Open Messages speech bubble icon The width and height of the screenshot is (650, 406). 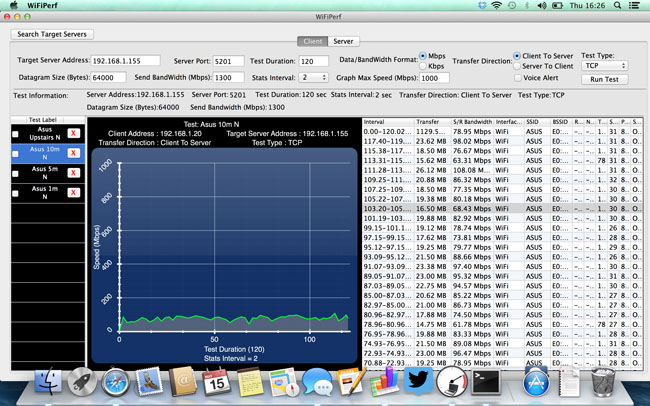[x=317, y=382]
